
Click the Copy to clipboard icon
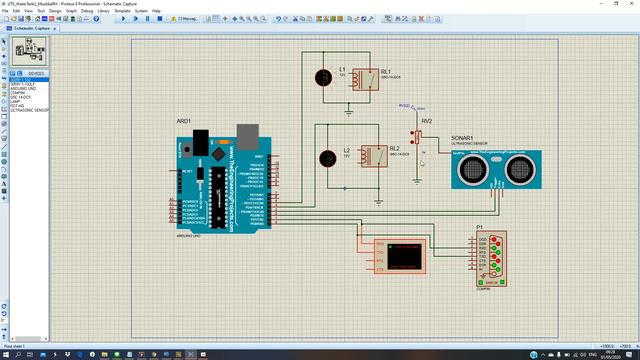point(302,19)
